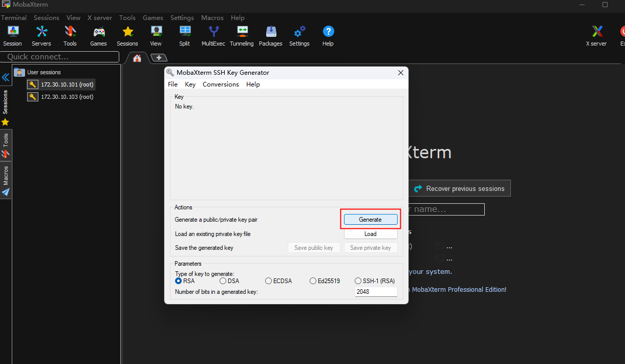Select the SSH-1 (RSA) key type

(375, 281)
